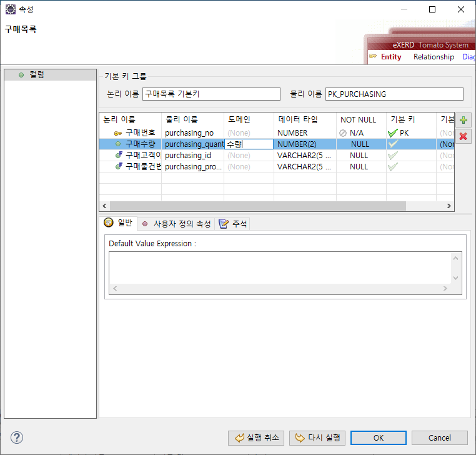Click the 데이터 타입 column header

click(305, 119)
